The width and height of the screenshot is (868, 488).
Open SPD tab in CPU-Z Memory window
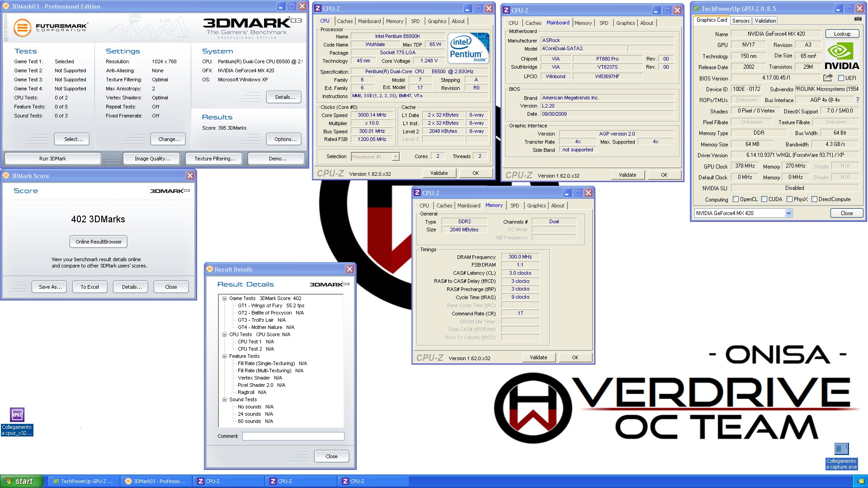tap(514, 206)
